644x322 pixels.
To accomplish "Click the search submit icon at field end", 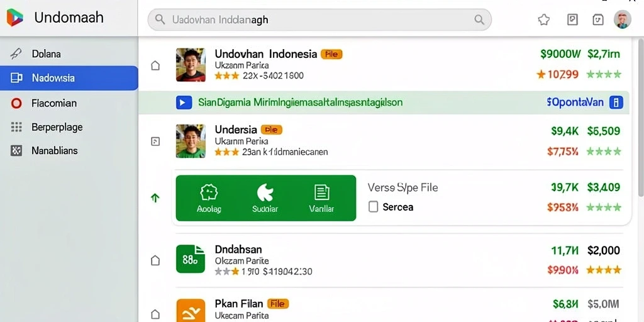I will pos(479,19).
